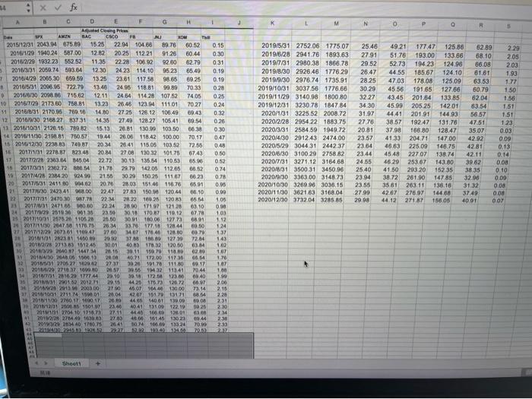532x399 pixels.
Task: Click the cell containing 2474.00
Action: tap(334, 138)
